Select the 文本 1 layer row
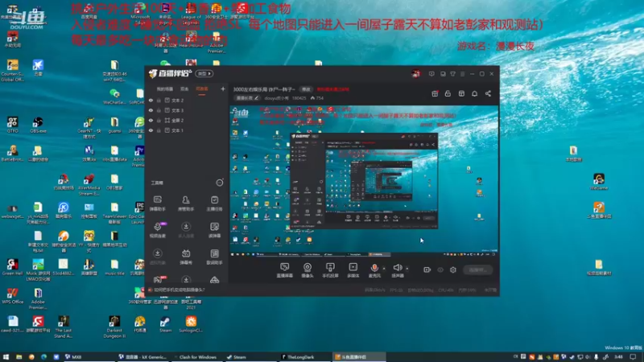 point(187,130)
